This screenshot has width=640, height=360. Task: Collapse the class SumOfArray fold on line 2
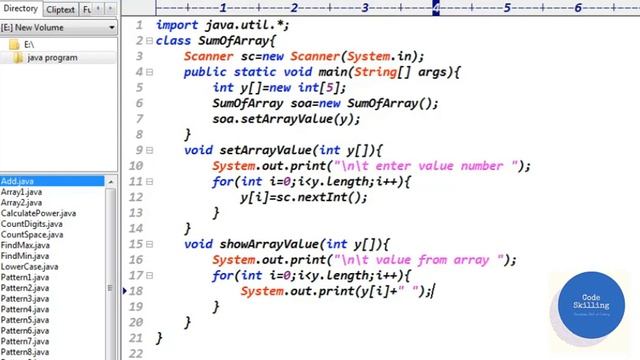(x=149, y=41)
